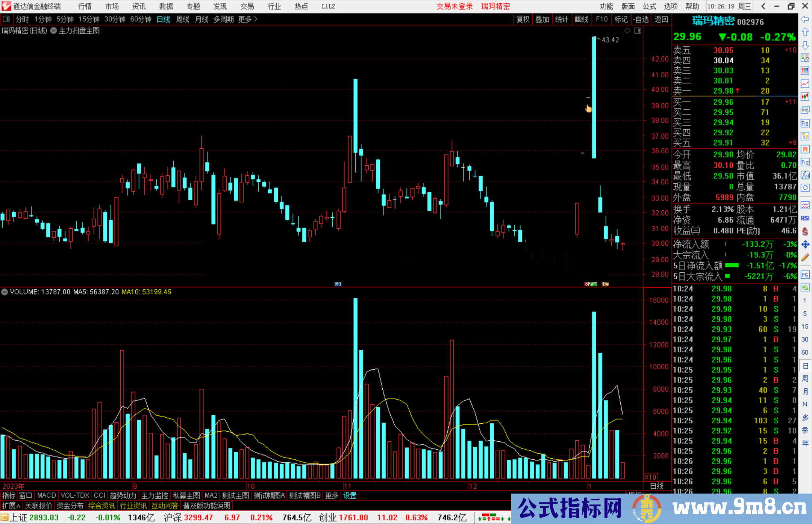The image size is (812, 524).
Task: Switch to the 周线 period tab
Action: pyautogui.click(x=183, y=19)
